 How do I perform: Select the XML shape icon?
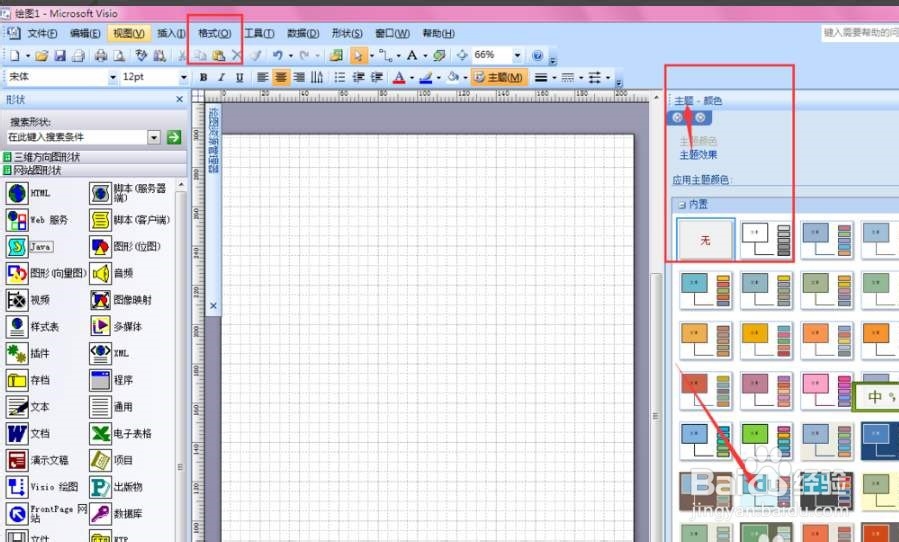pos(100,353)
